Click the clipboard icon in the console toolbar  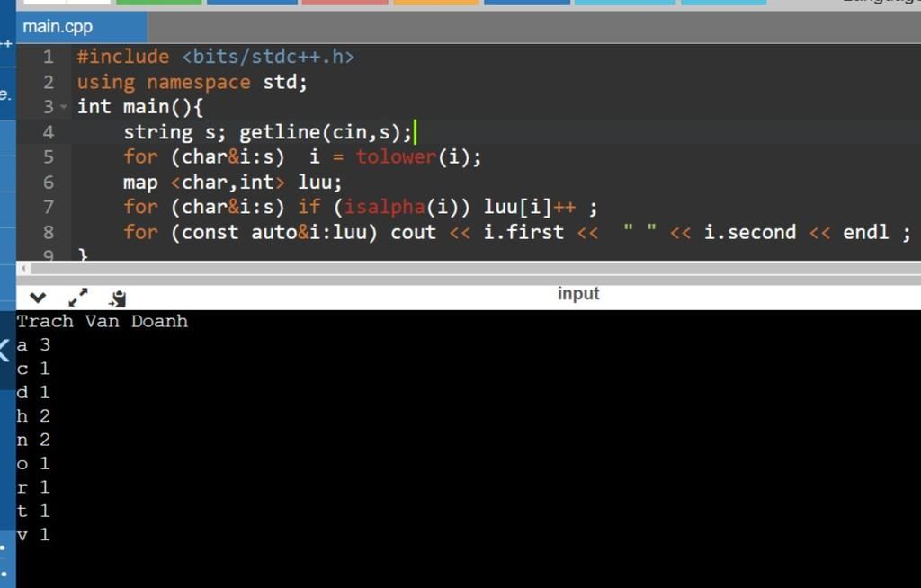coord(118,298)
